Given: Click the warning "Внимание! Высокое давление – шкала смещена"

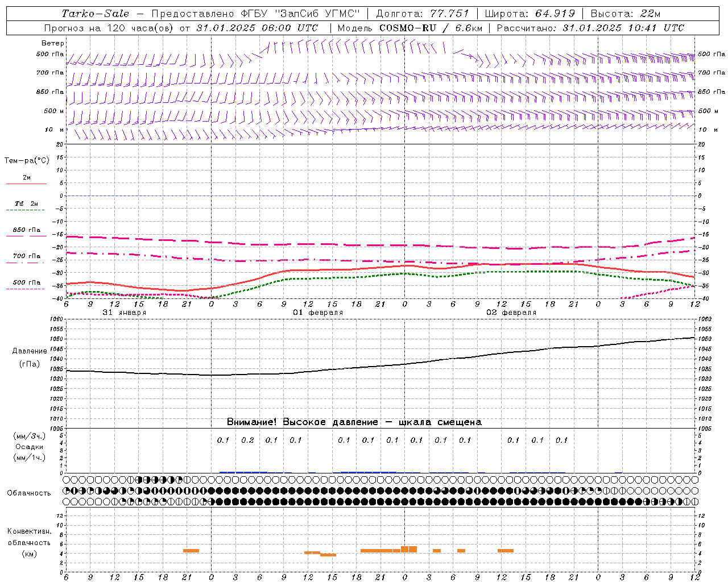Looking at the screenshot, I should coord(354,422).
